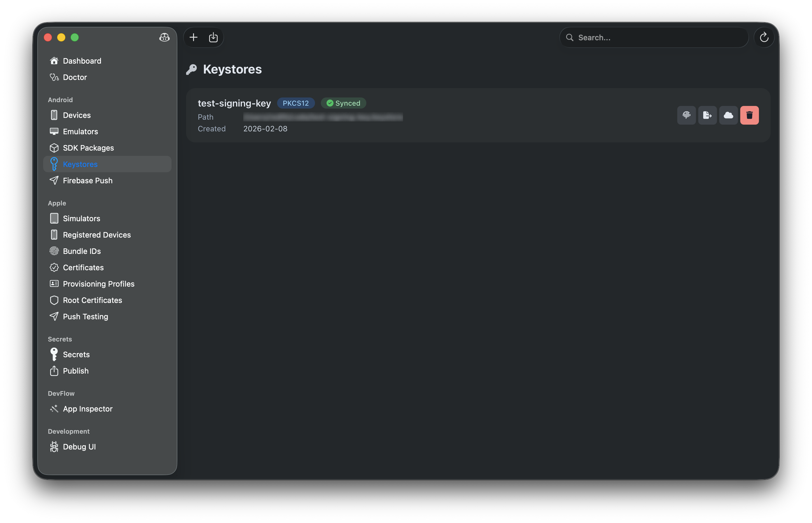Viewport: 812px width, 523px height.
Task: Add a new keystore with the plus icon
Action: [x=193, y=37]
